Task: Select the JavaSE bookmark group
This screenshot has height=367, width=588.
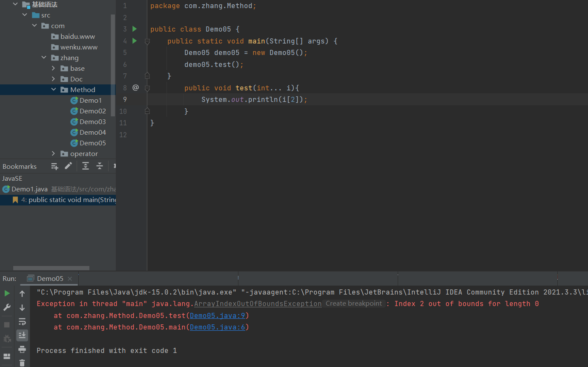Action: tap(12, 179)
